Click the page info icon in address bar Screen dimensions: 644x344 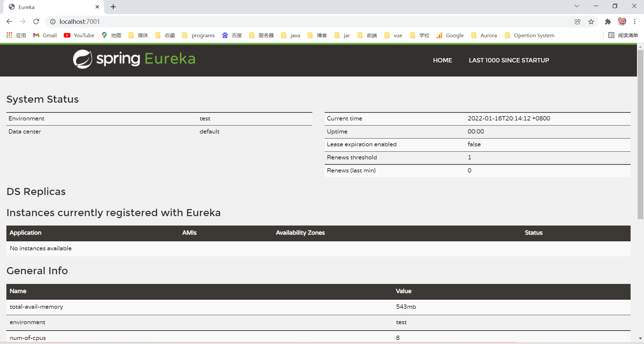(x=53, y=21)
